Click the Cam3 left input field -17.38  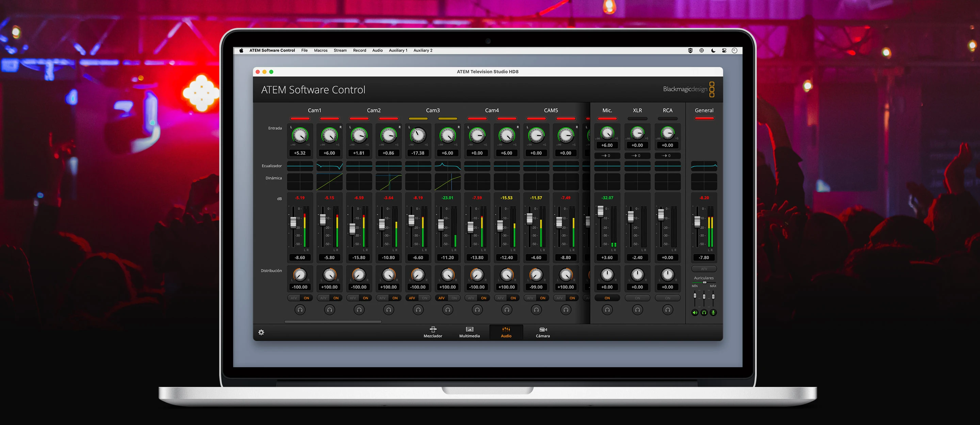418,153
